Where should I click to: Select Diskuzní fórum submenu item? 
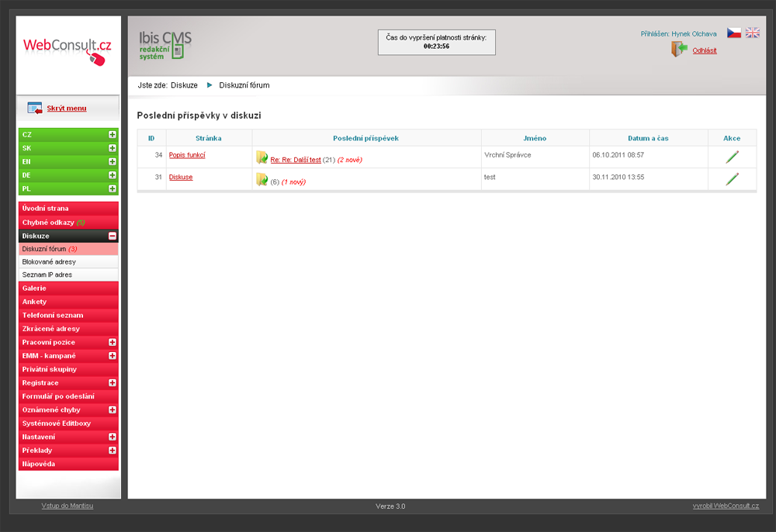coord(68,249)
